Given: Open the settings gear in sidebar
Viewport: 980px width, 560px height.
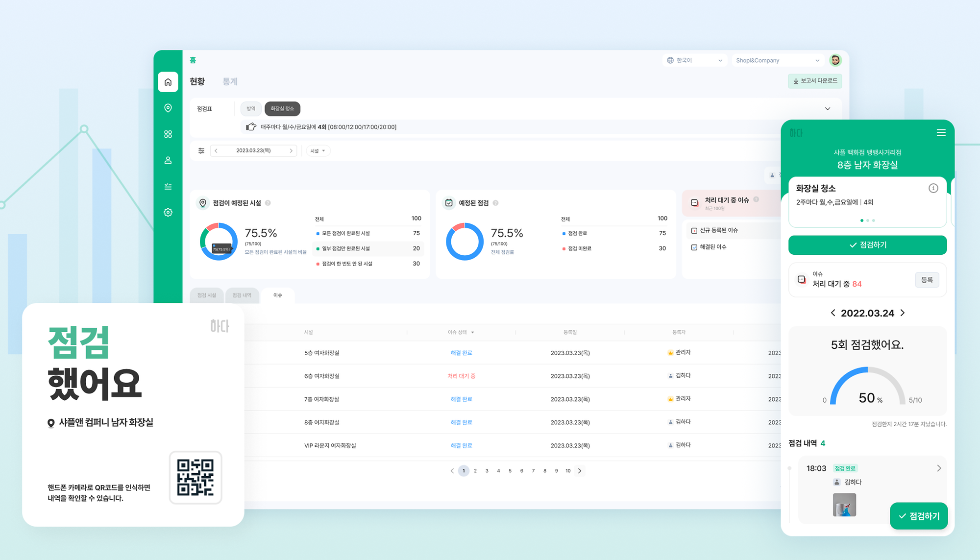Looking at the screenshot, I should (x=168, y=212).
